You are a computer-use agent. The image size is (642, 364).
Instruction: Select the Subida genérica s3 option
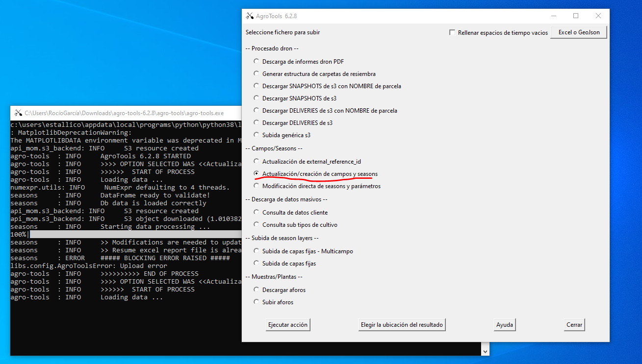(x=256, y=135)
